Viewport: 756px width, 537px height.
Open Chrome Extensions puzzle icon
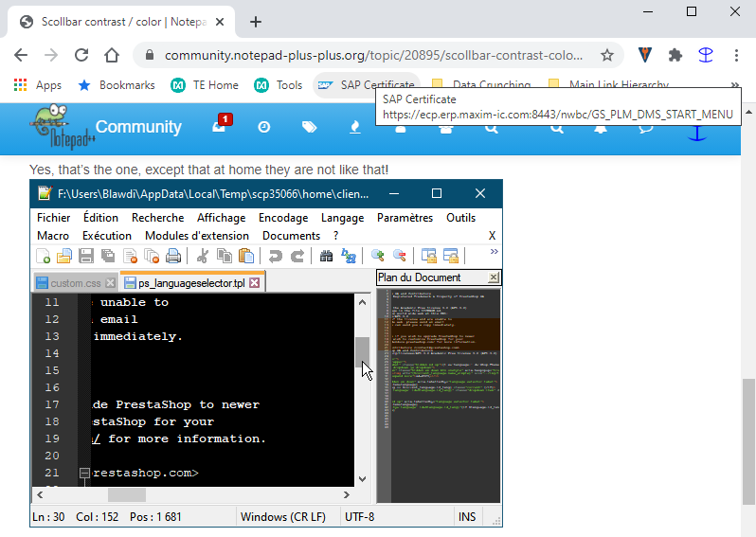[675, 56]
